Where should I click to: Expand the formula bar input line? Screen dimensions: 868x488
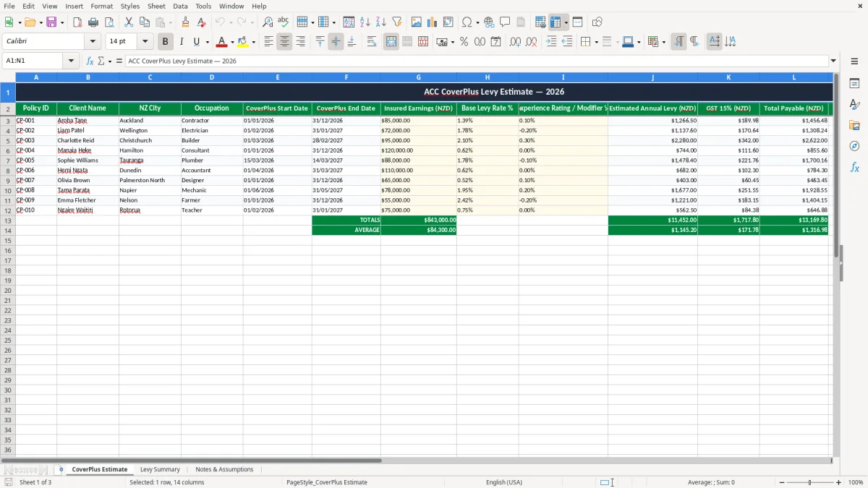tap(833, 61)
